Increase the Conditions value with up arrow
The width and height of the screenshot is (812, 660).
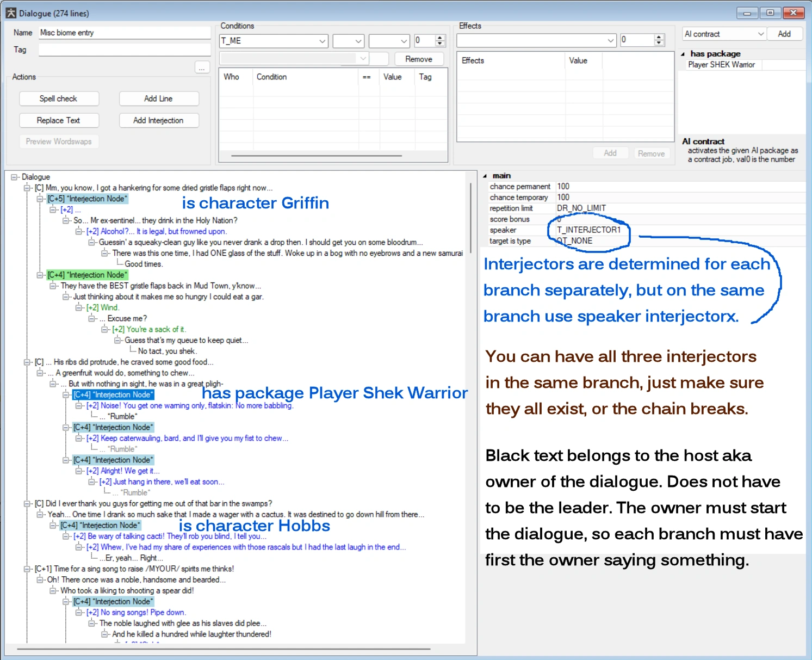[x=441, y=38]
